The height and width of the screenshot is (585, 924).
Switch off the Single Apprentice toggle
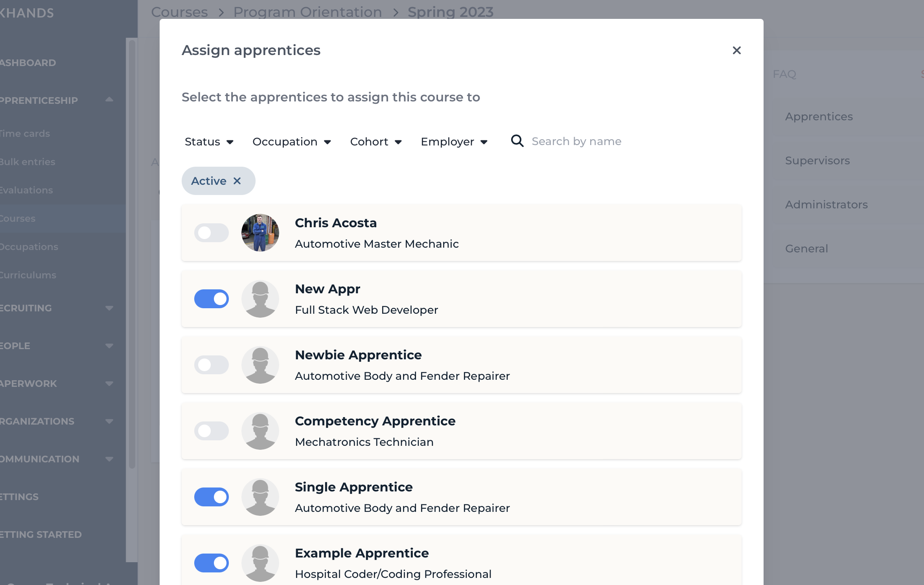tap(212, 497)
